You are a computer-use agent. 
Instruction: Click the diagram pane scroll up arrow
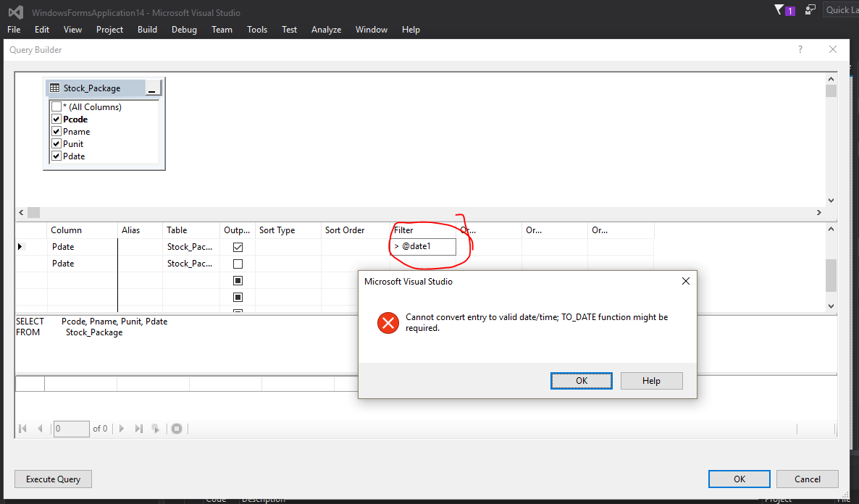tap(831, 79)
